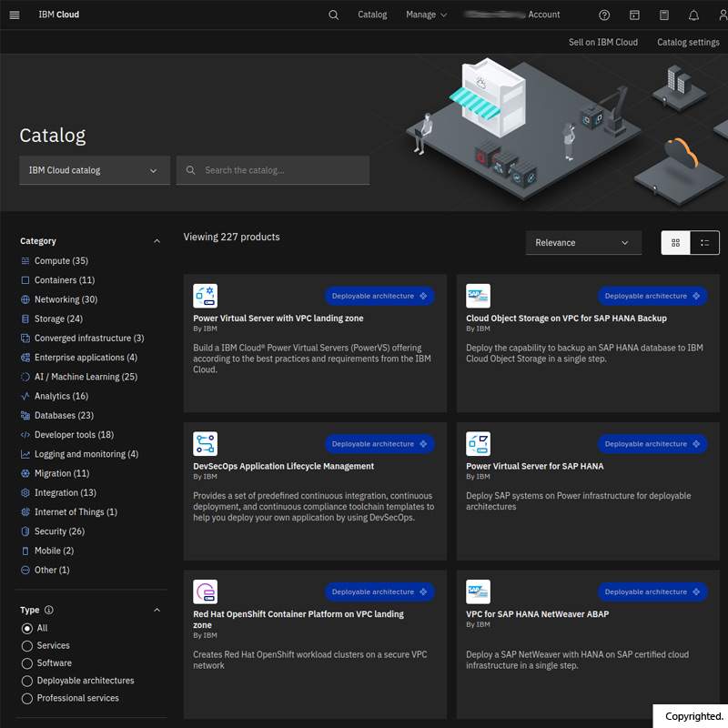Open the Catalog settings link
Viewport: 728px width, 728px height.
point(688,42)
